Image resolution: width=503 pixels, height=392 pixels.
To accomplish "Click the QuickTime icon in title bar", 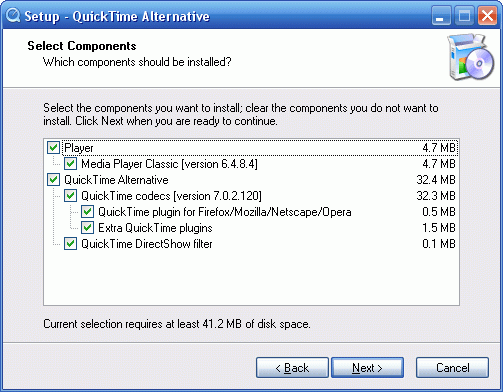I will tap(13, 16).
